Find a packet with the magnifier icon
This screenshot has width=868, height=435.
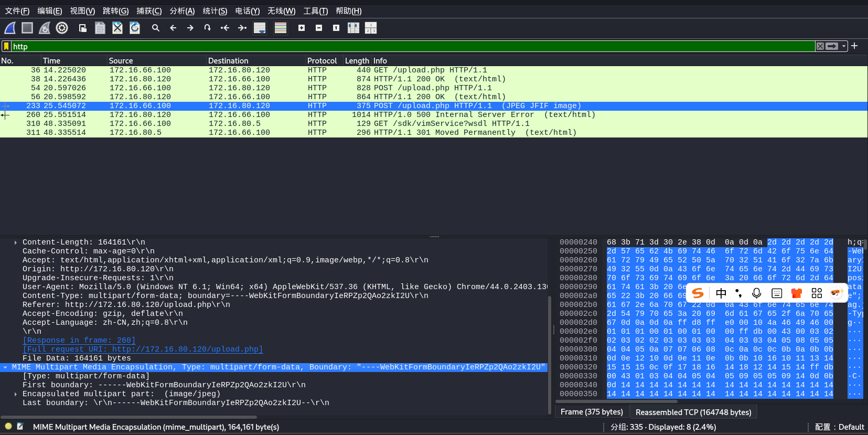tap(156, 28)
